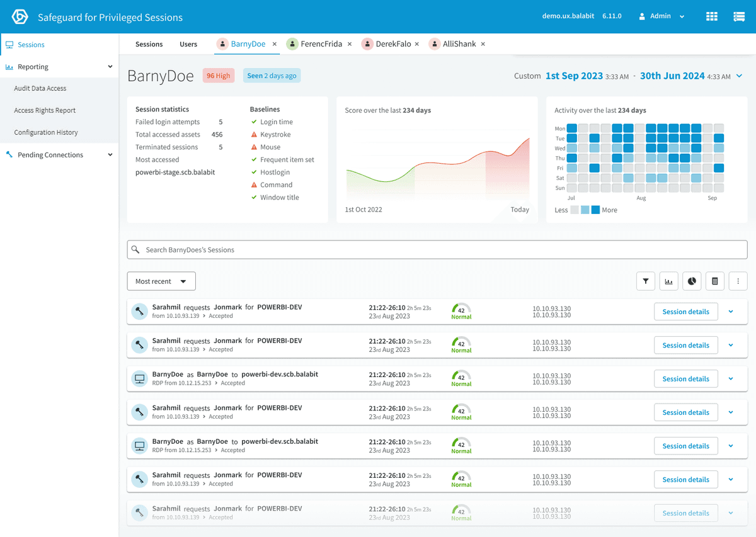Open the Most recent sort dropdown

pyautogui.click(x=161, y=281)
